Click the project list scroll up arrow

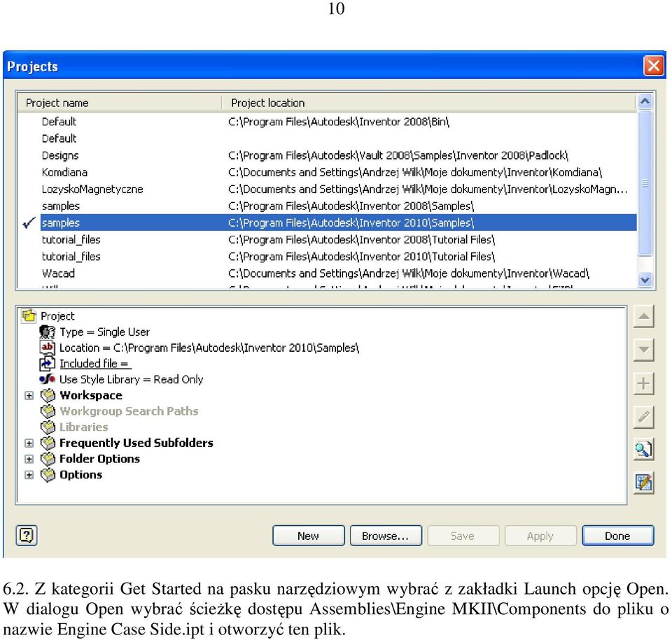(645, 101)
